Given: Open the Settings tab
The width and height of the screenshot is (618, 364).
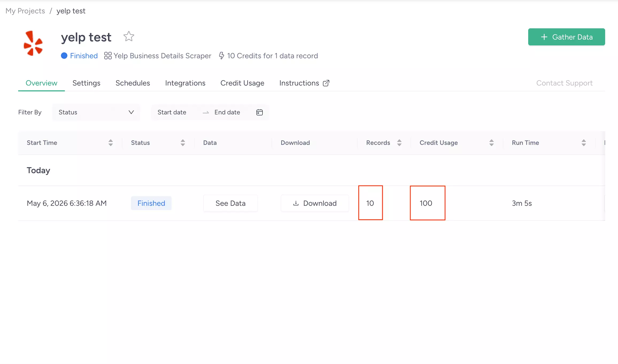Looking at the screenshot, I should 86,83.
